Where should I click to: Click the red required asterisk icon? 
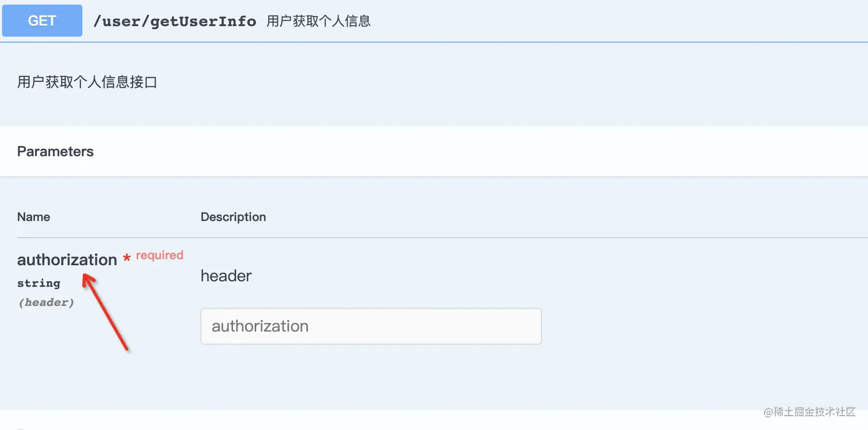(127, 261)
